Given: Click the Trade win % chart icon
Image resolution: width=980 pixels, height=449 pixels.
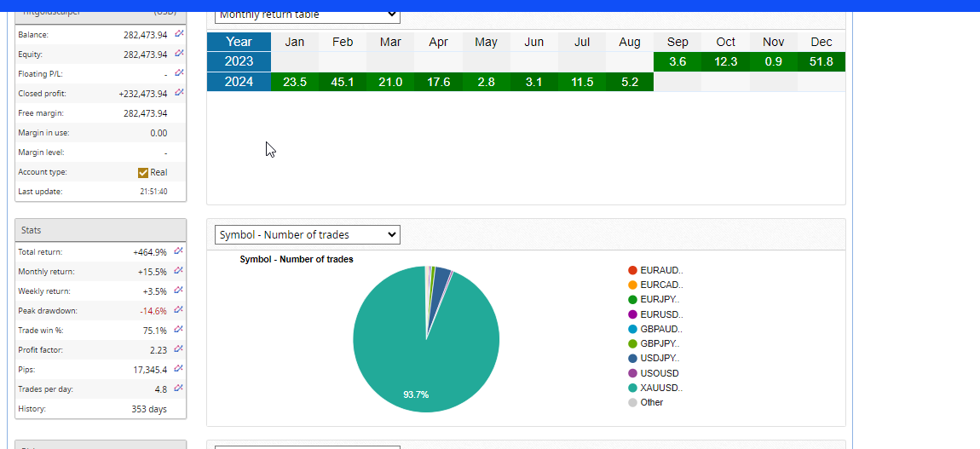Looking at the screenshot, I should [179, 330].
